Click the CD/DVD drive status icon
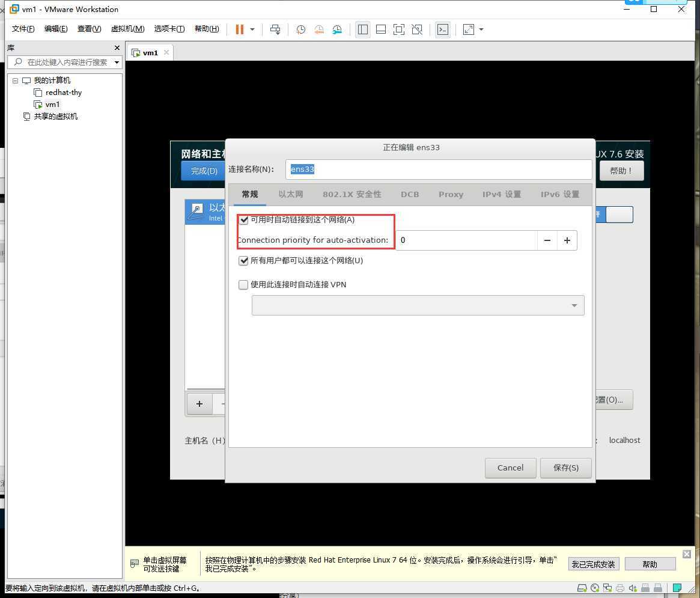Viewport: 700px width, 598px height. pos(595,588)
